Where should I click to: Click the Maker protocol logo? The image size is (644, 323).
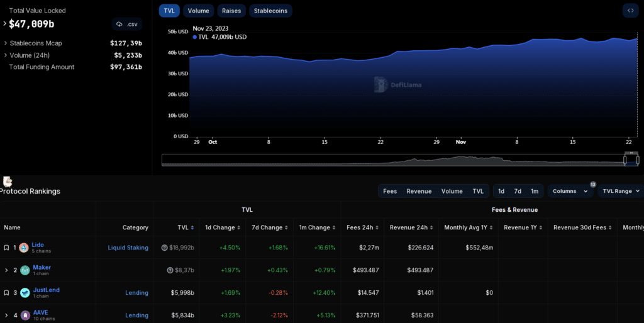click(x=25, y=270)
